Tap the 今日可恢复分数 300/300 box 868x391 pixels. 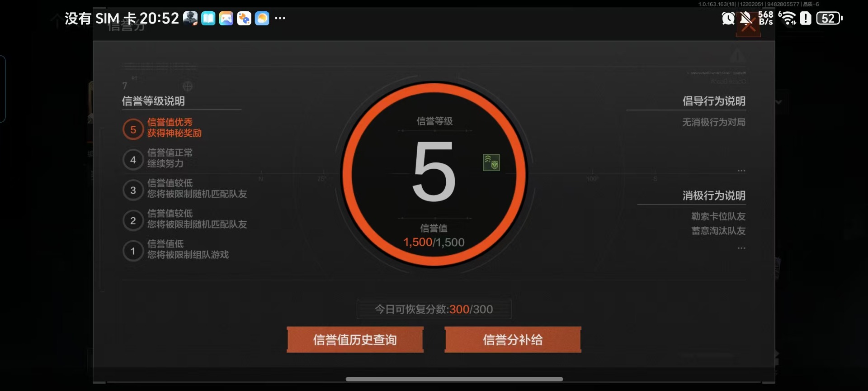click(x=434, y=309)
